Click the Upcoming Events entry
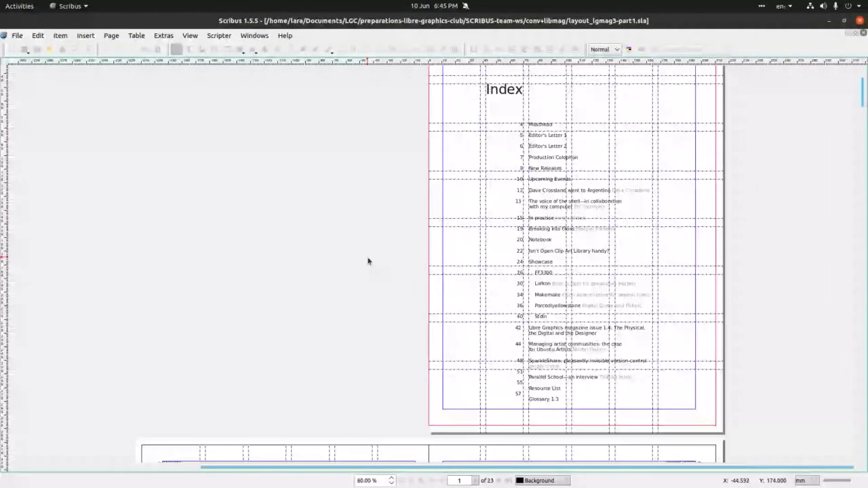This screenshot has height=488, width=868. (550, 180)
